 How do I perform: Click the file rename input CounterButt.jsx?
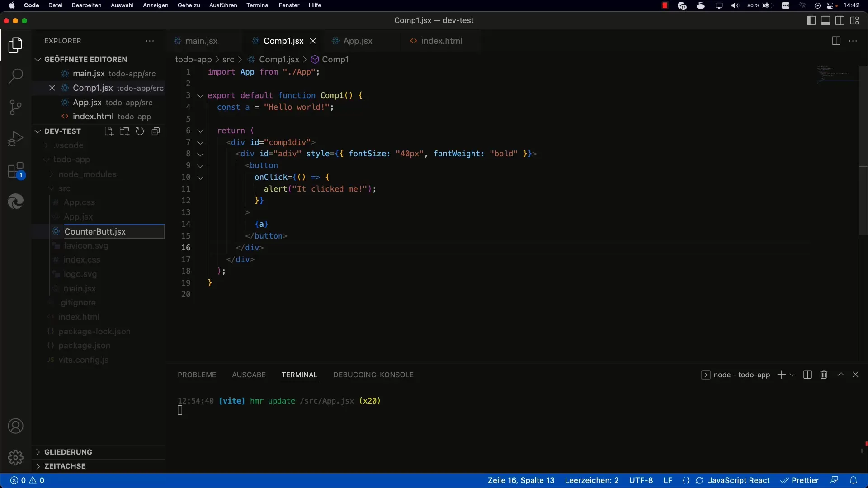click(114, 231)
